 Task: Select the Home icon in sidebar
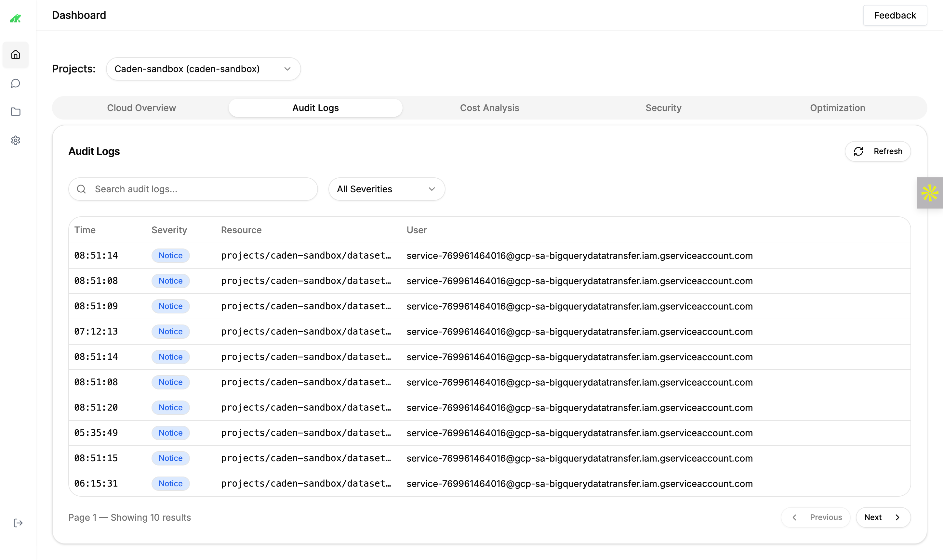16,54
